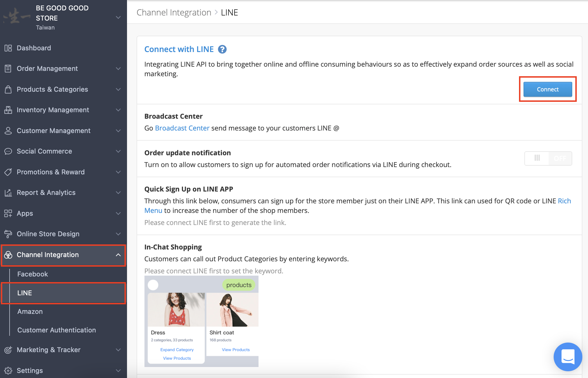Viewport: 588px width, 378px height.
Task: Click the Marketing & Tracker target icon
Action: (x=8, y=350)
